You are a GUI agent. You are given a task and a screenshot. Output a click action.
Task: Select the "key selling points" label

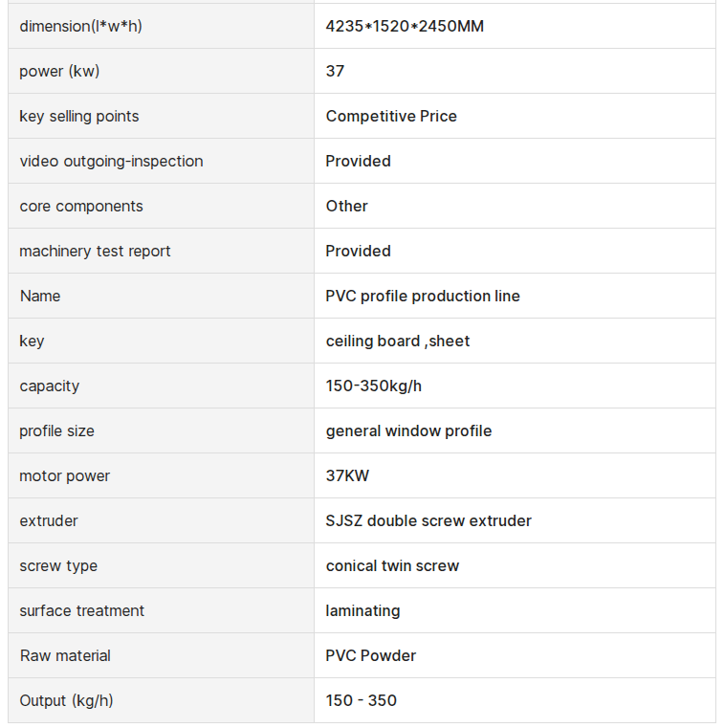pos(78,116)
